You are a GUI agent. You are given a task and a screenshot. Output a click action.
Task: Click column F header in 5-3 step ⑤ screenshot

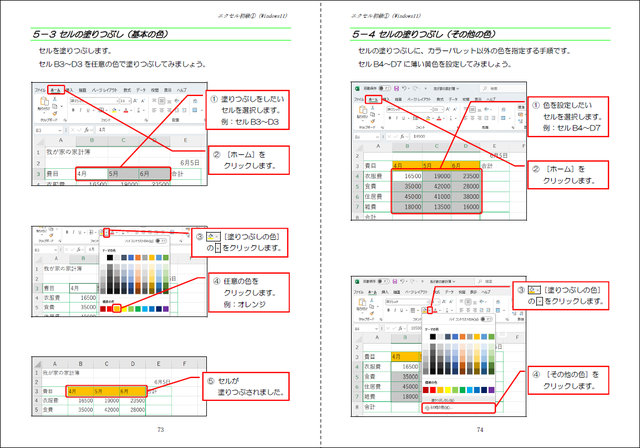coord(184,364)
